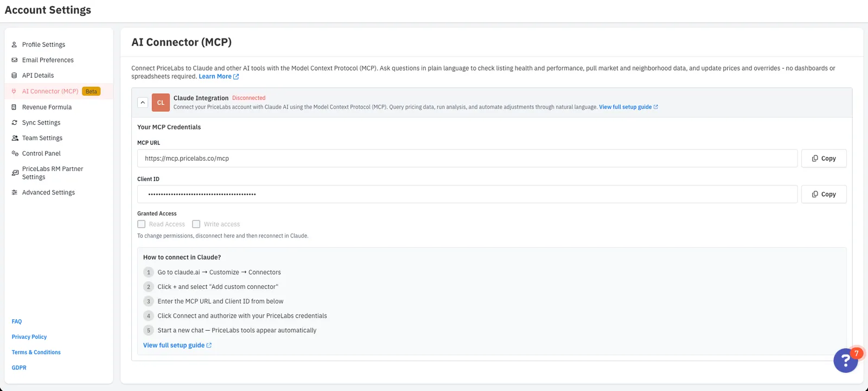Click external-link icon beside bottom setup guide
Viewport: 868px width, 391px height.
pyautogui.click(x=209, y=345)
